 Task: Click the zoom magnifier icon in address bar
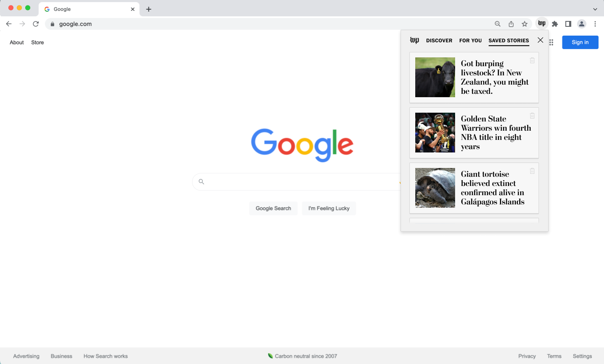coord(498,24)
